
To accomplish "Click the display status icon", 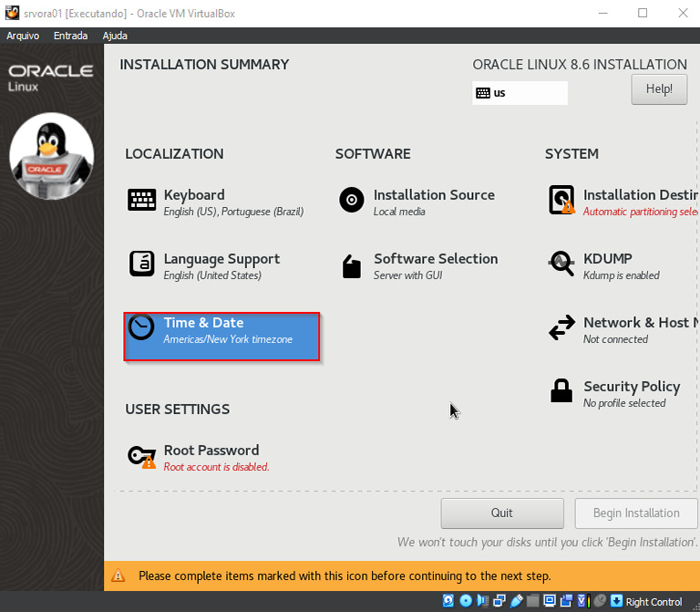I will [550, 601].
